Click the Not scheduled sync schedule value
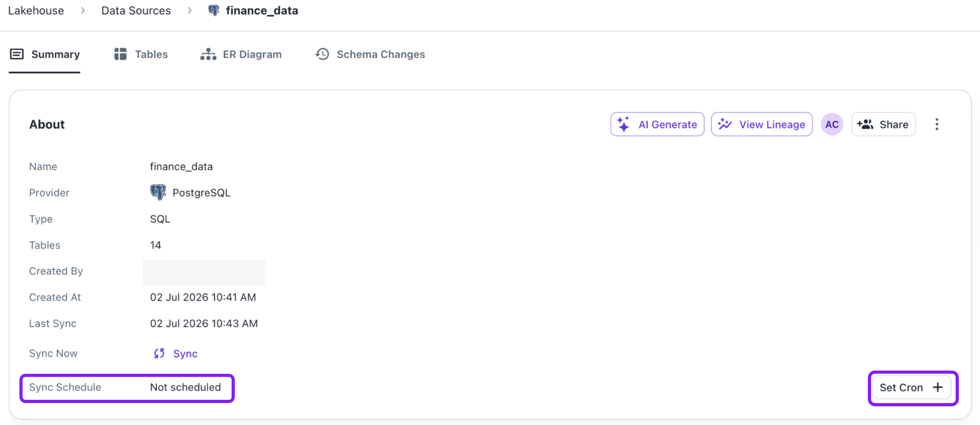The image size is (980, 425). (185, 387)
